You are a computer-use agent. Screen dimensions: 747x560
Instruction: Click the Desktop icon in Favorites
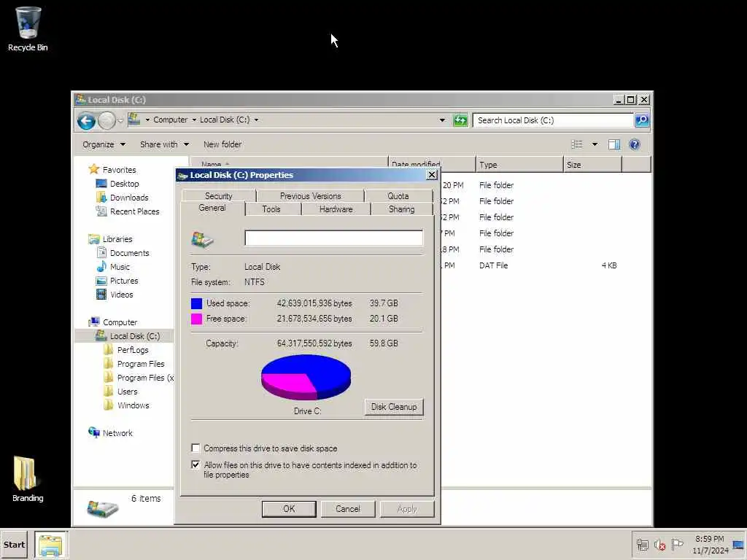tap(101, 183)
